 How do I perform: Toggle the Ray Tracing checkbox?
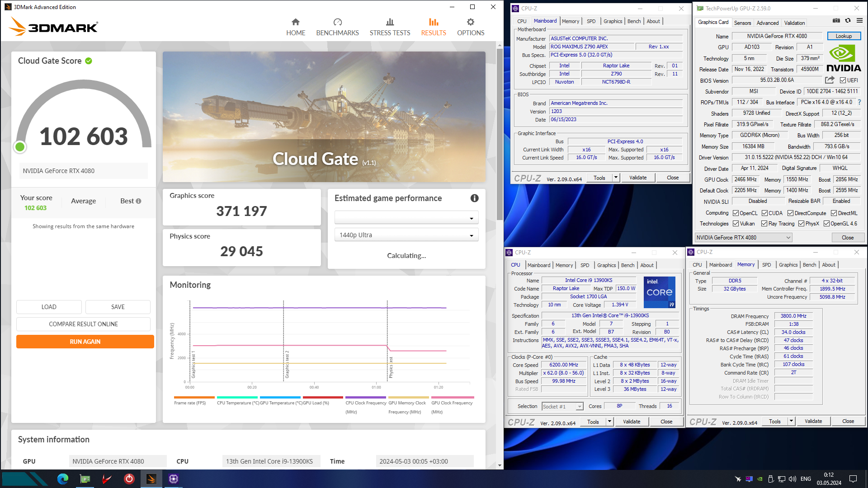(x=764, y=224)
